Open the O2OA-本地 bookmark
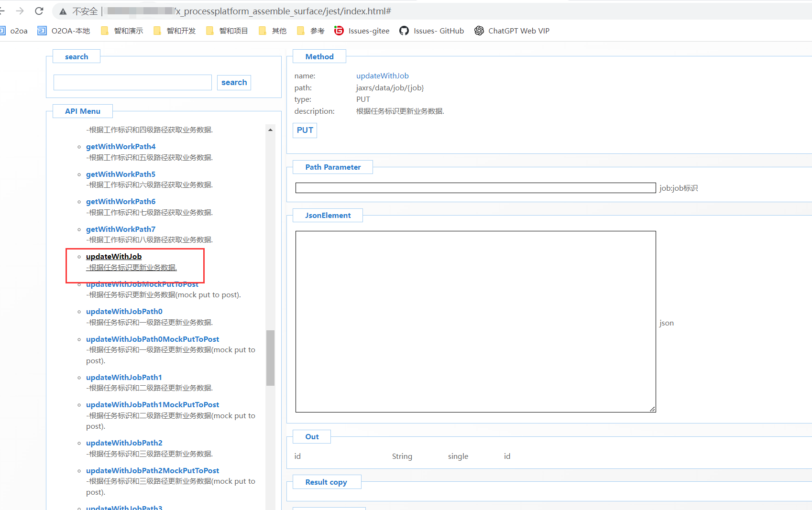 64,31
